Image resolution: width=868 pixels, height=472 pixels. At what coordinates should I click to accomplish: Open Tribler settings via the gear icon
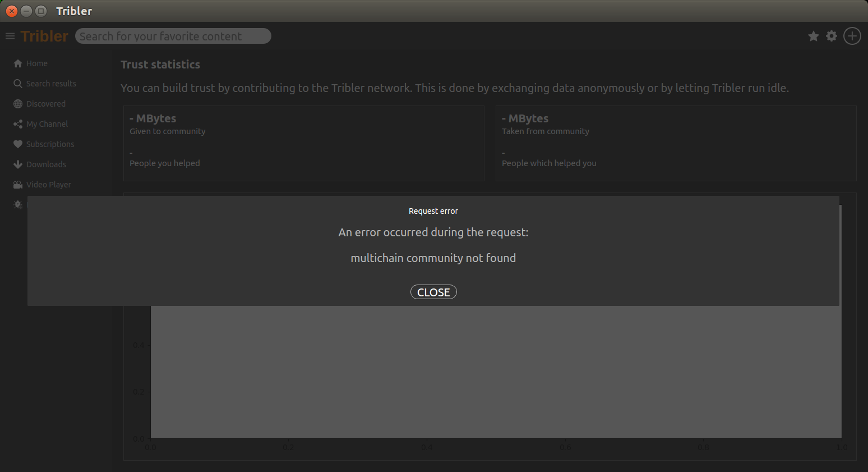832,35
